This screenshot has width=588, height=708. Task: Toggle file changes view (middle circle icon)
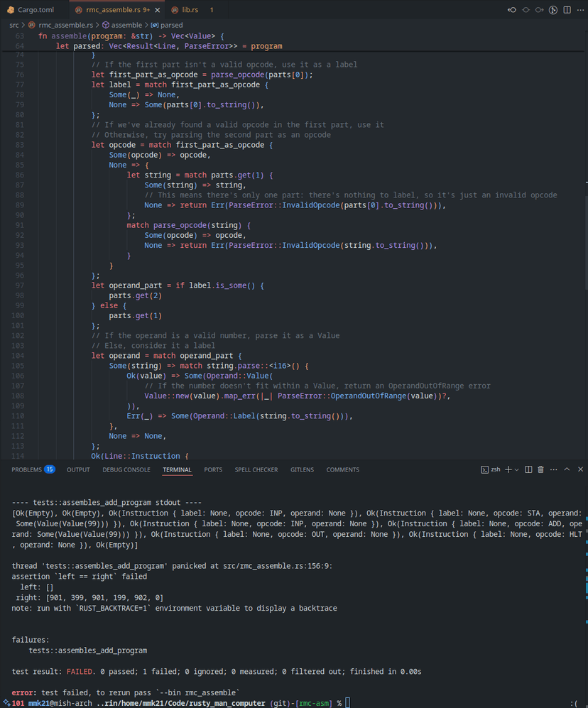pyautogui.click(x=526, y=10)
